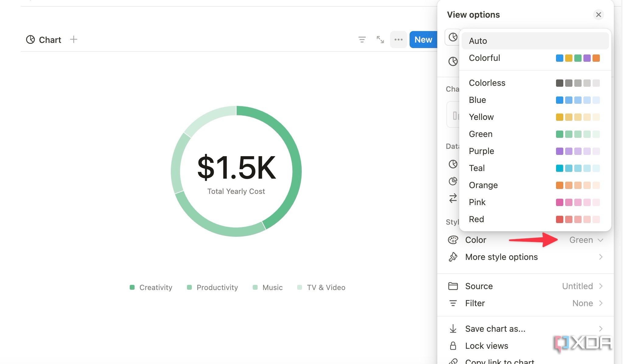The height and width of the screenshot is (364, 623).
Task: Open the Green color dropdown
Action: 585,240
